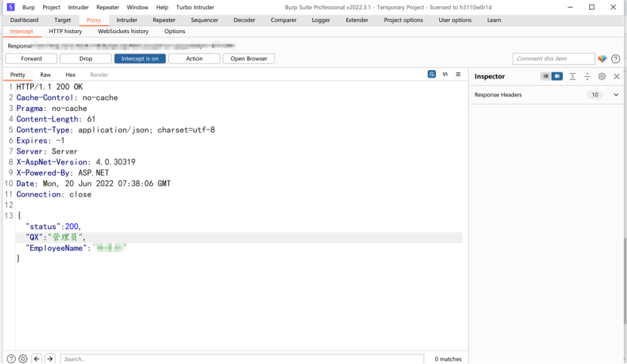
Task: Open the Sequencer tab
Action: (x=204, y=20)
